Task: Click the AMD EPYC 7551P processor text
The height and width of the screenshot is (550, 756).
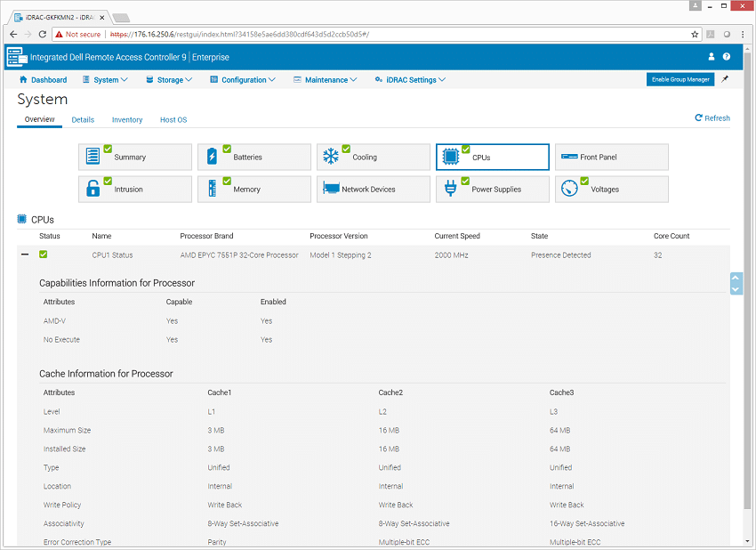Action: [x=239, y=255]
